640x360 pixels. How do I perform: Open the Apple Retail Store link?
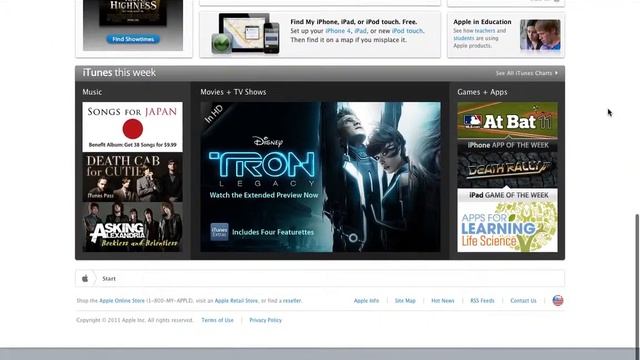[236, 301]
